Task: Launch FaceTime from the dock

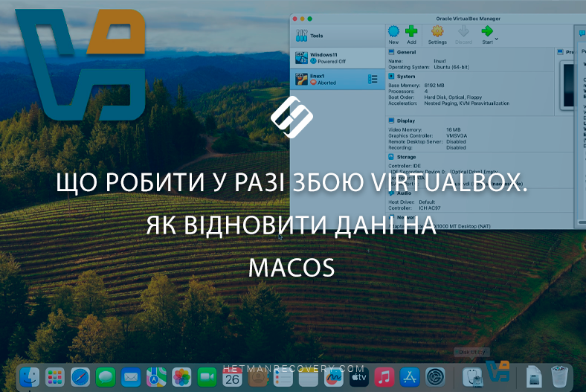Action: click(x=207, y=376)
